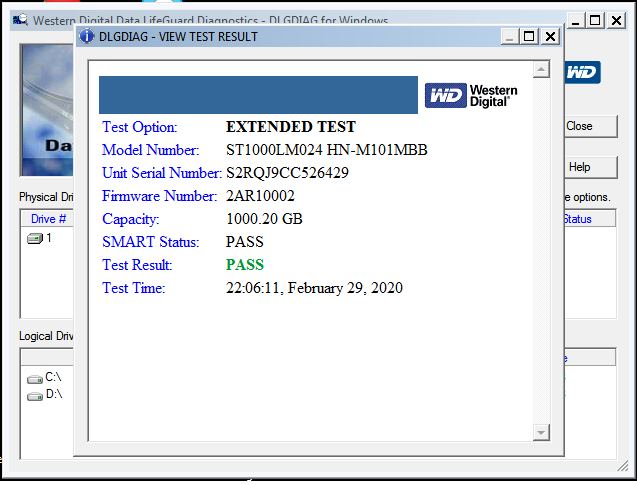Minimize the Data LifeGuard Diagnostics main window

pos(575,20)
